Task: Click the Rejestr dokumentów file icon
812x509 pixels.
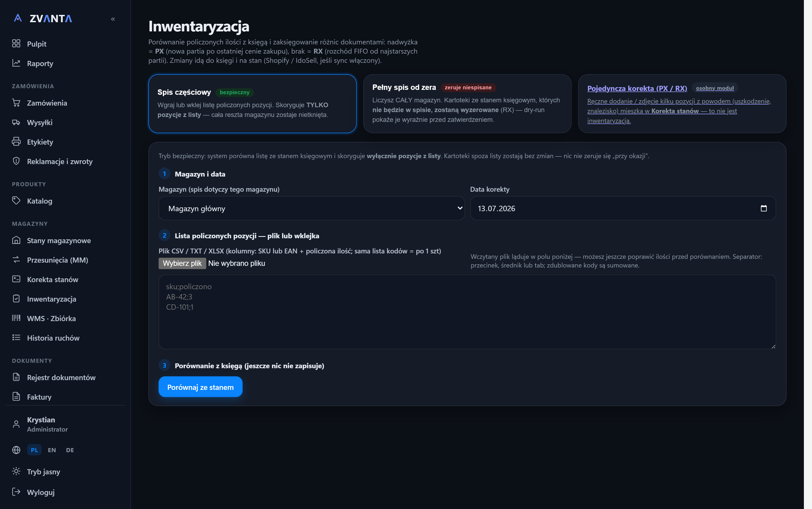Action: 16,377
